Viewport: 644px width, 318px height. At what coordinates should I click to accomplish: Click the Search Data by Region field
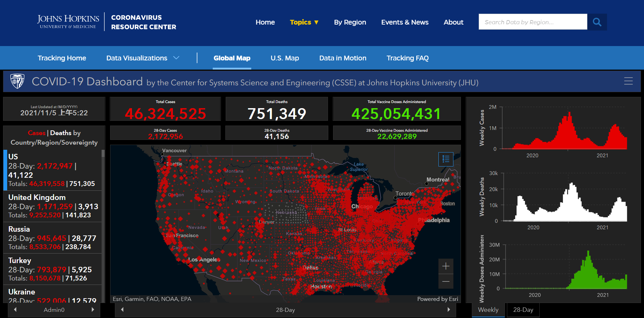coord(533,22)
